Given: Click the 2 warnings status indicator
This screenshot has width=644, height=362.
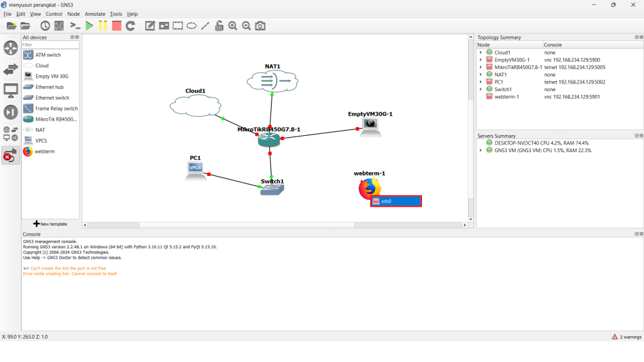Looking at the screenshot, I should point(626,337).
